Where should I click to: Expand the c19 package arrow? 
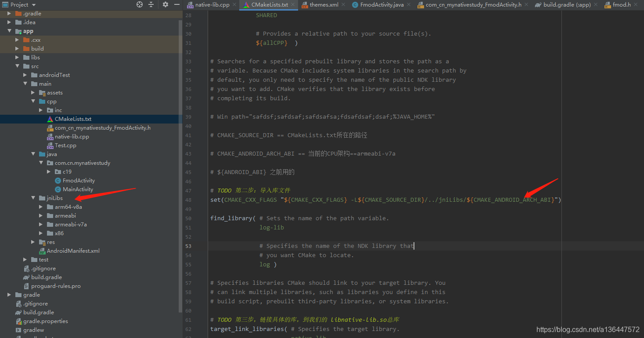(49, 172)
